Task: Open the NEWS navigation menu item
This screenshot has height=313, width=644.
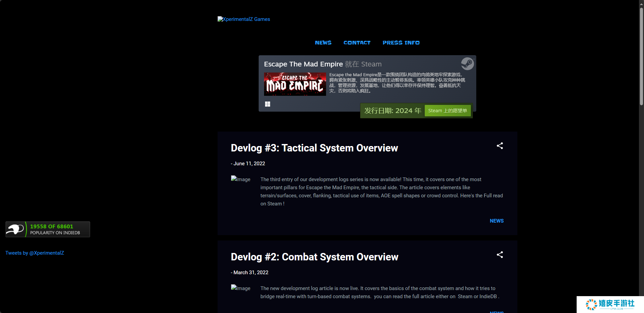Action: point(323,43)
